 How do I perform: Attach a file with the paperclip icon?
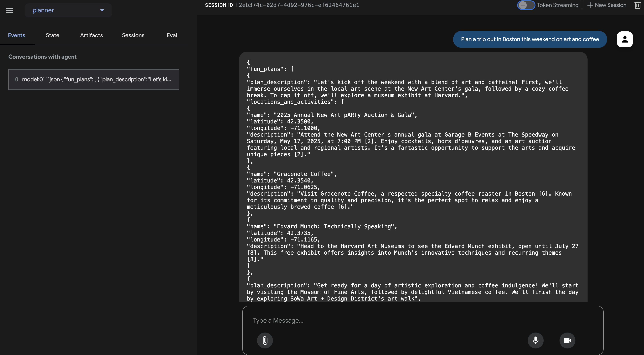click(x=265, y=340)
